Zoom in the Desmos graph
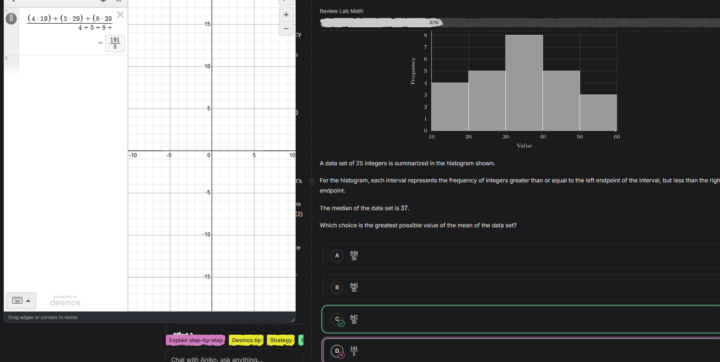The image size is (720, 362). [x=286, y=15]
